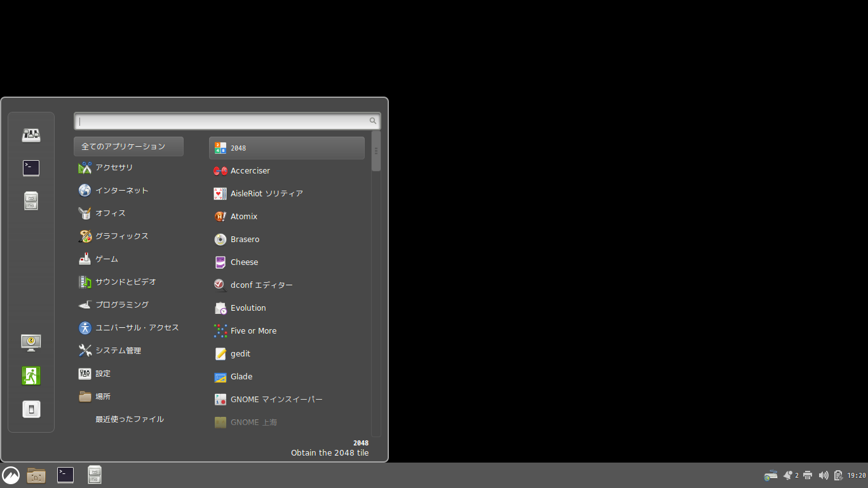Click the green logout icon
This screenshot has width=868, height=488.
click(x=31, y=376)
